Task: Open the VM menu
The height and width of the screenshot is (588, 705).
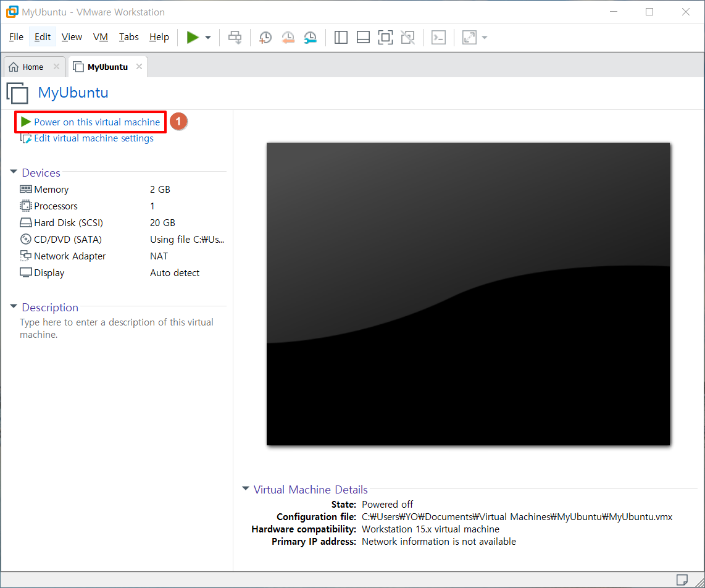Action: click(100, 37)
